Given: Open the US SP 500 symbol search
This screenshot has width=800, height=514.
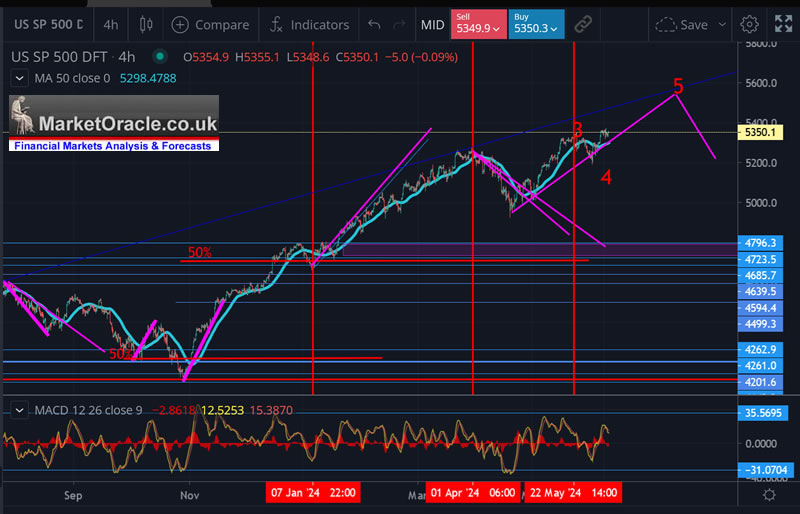Looking at the screenshot, I should point(48,25).
